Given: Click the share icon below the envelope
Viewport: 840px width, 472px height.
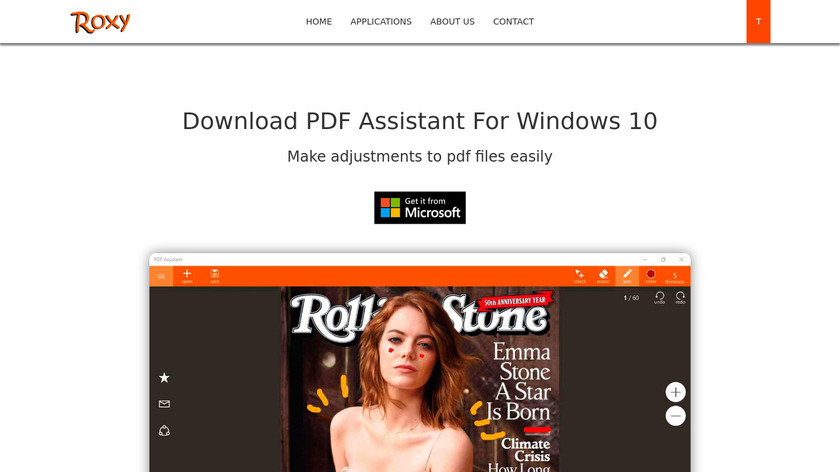Looking at the screenshot, I should coord(164,430).
